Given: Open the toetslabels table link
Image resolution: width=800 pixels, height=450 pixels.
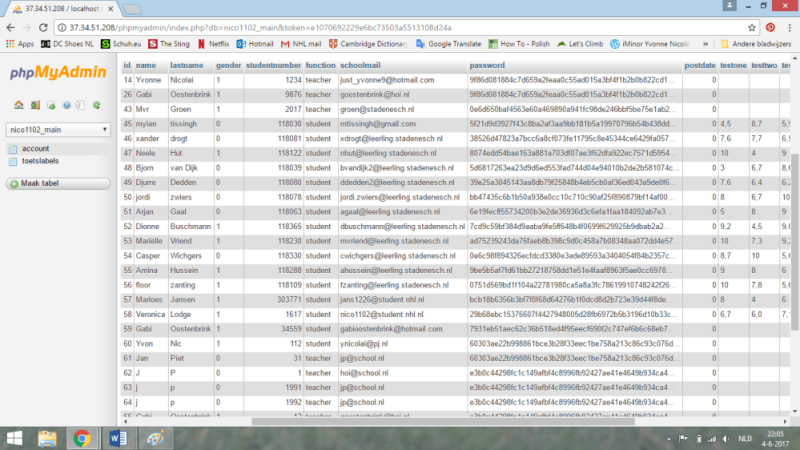Looking at the screenshot, I should [x=40, y=161].
